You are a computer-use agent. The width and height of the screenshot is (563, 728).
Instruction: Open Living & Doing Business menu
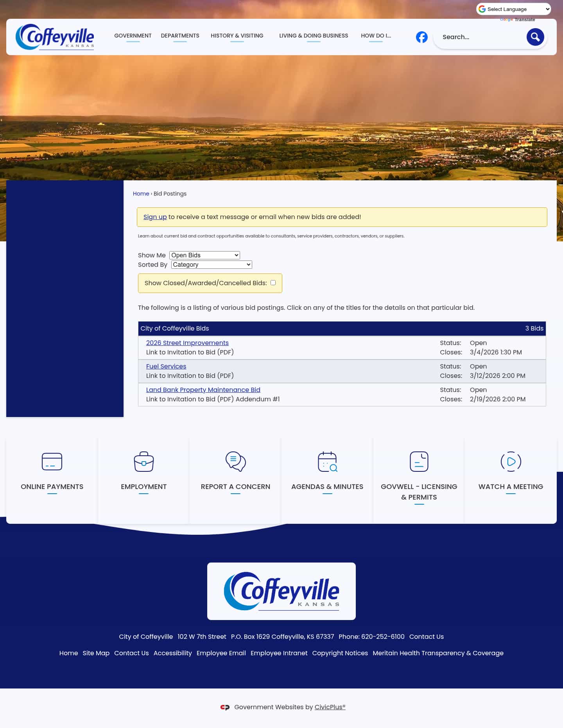point(314,36)
